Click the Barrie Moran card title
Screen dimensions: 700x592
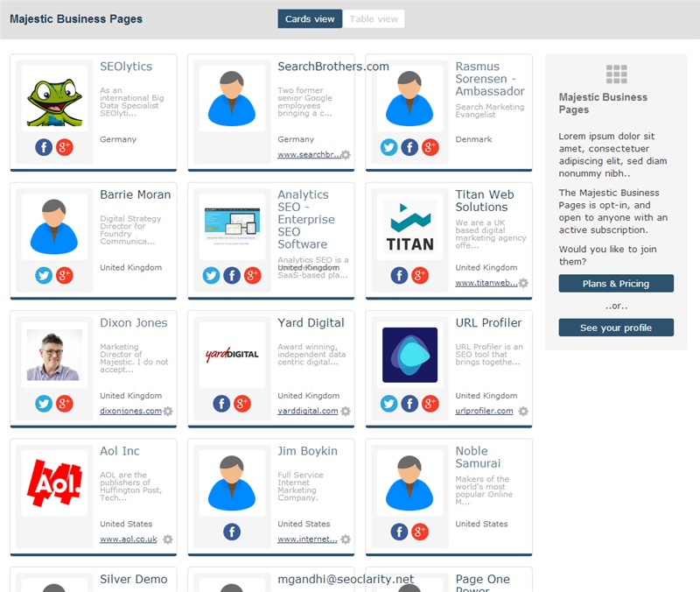point(136,194)
